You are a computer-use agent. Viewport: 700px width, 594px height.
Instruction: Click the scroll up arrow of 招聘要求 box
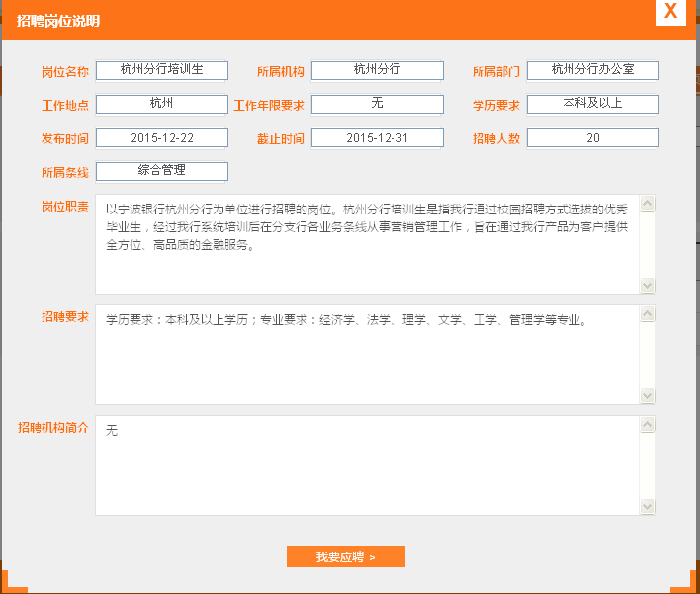[647, 313]
